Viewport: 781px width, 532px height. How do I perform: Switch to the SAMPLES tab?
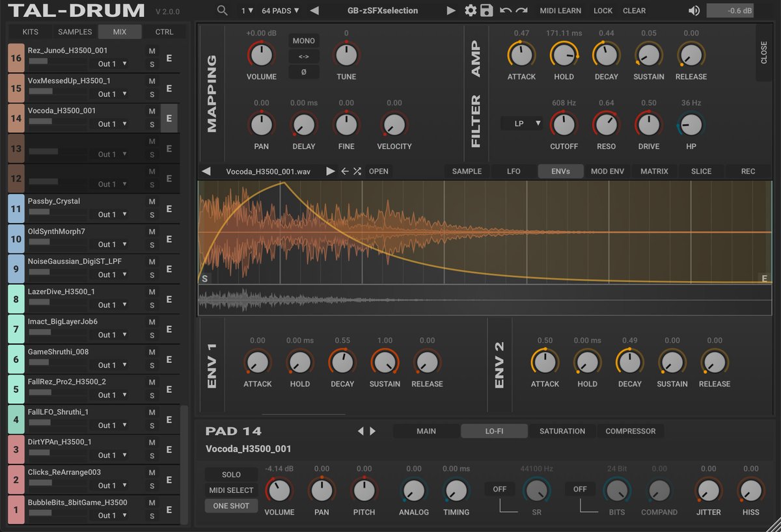[x=75, y=32]
